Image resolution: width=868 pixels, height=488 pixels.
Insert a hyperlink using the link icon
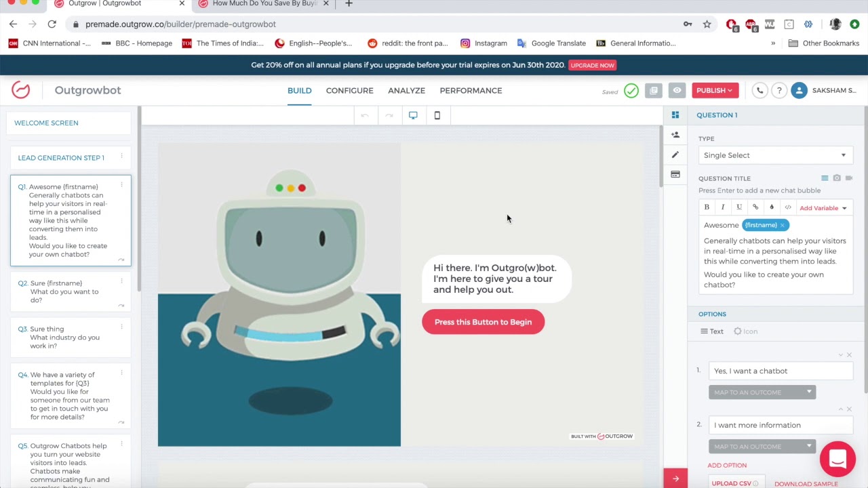tap(755, 207)
